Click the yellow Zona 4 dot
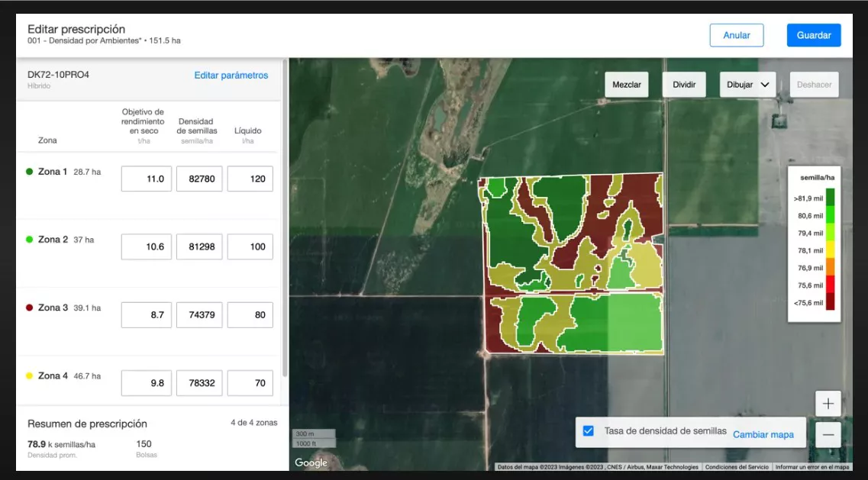Image resolution: width=868 pixels, height=480 pixels. 29,375
